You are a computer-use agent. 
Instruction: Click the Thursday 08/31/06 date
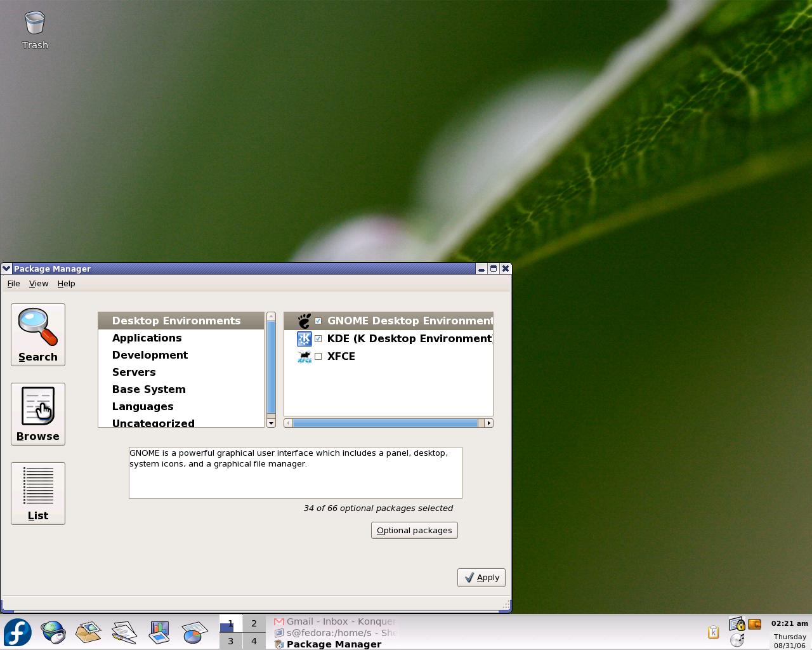coord(790,640)
